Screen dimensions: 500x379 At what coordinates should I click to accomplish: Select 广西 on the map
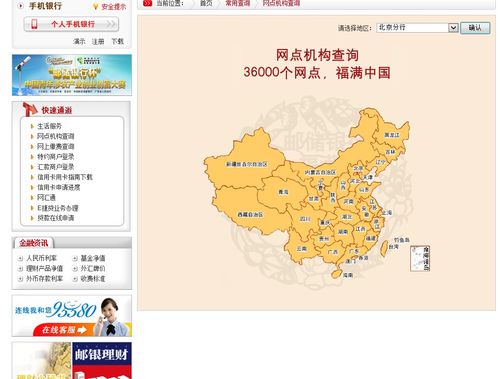pos(333,252)
